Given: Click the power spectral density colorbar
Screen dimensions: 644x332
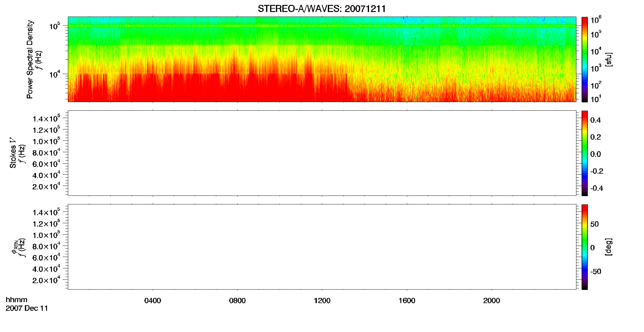Looking at the screenshot, I should click(585, 59).
